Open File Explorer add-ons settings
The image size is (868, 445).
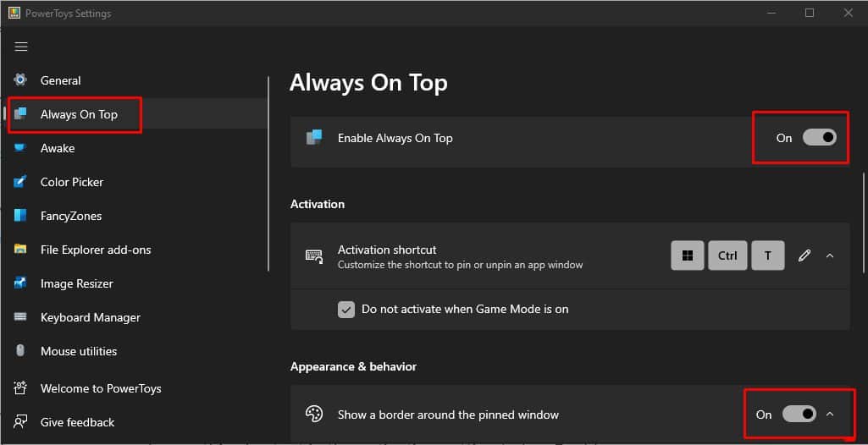pyautogui.click(x=96, y=250)
